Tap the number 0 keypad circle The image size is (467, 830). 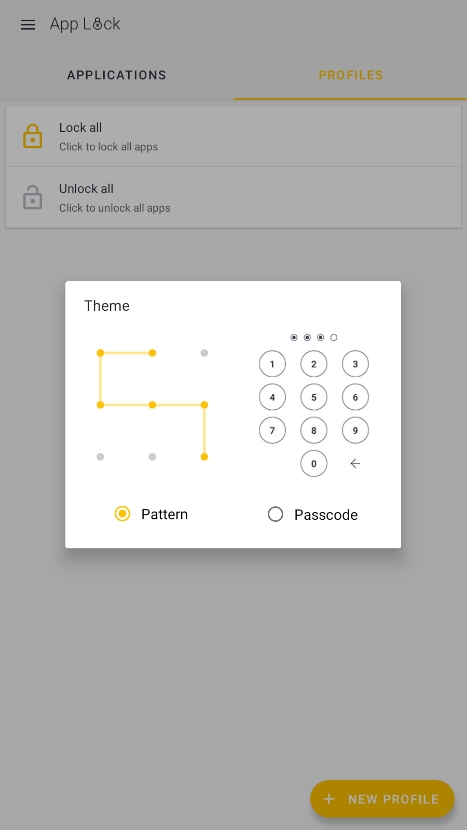coord(313,464)
